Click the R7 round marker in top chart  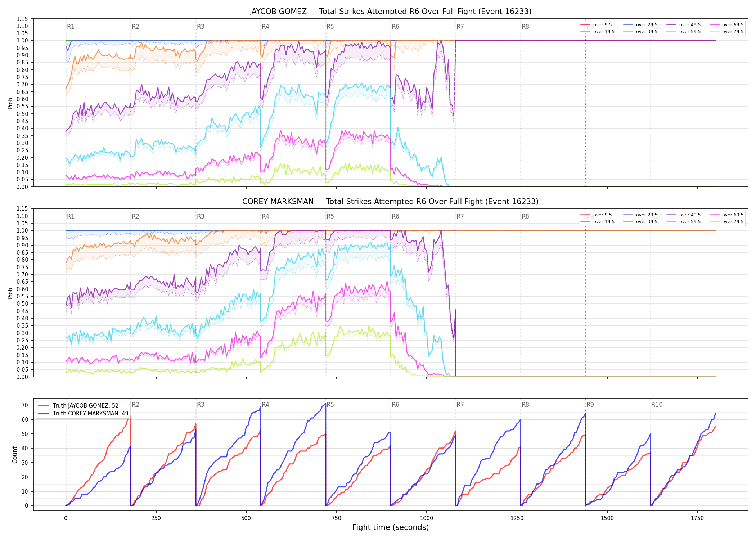(x=460, y=27)
